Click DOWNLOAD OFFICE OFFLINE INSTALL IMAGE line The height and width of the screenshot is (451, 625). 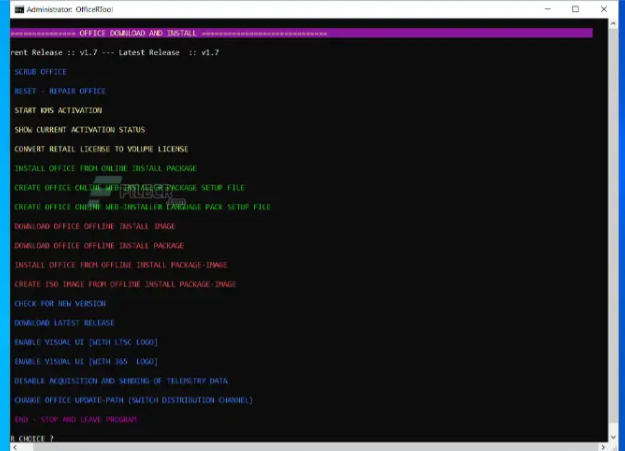coord(95,226)
